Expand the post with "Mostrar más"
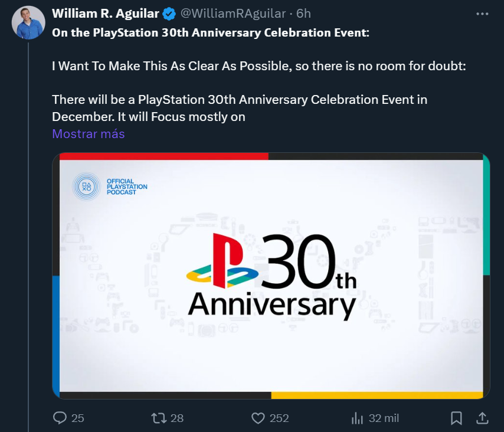 (x=89, y=134)
